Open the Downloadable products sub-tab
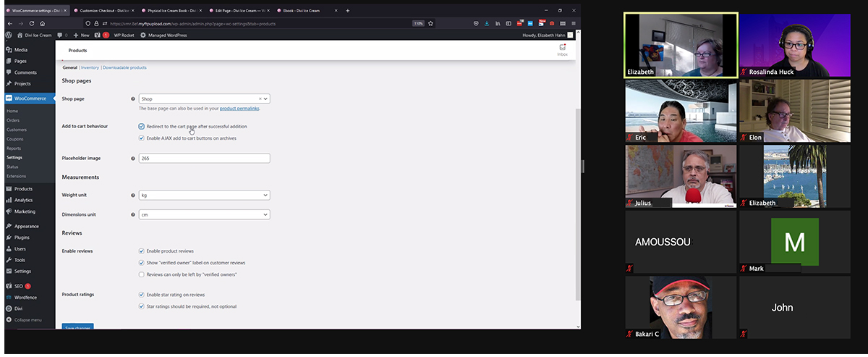 124,67
